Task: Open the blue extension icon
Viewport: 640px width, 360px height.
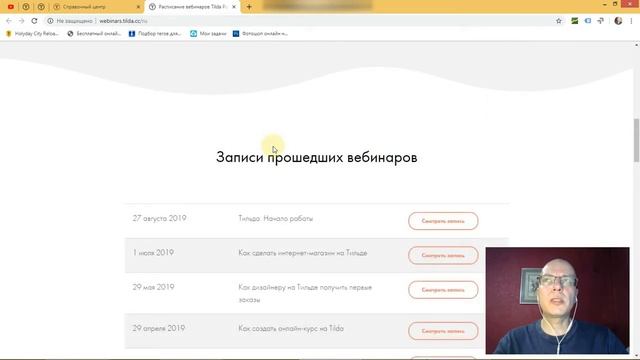Action: (588, 21)
